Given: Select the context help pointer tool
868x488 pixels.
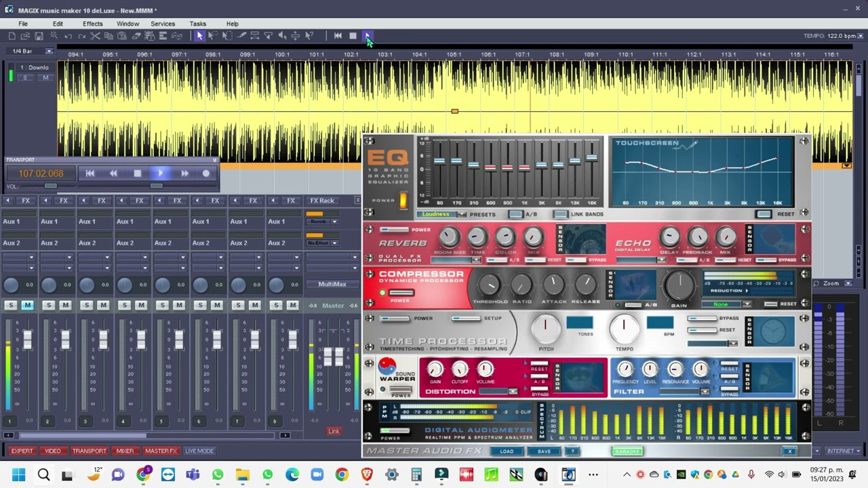Looking at the screenshot, I should point(310,36).
